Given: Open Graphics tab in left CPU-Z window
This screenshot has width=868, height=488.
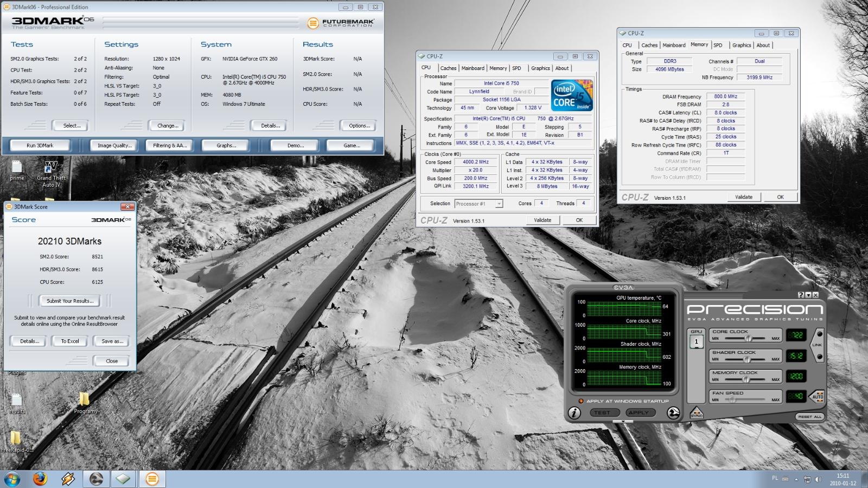Looking at the screenshot, I should (540, 68).
